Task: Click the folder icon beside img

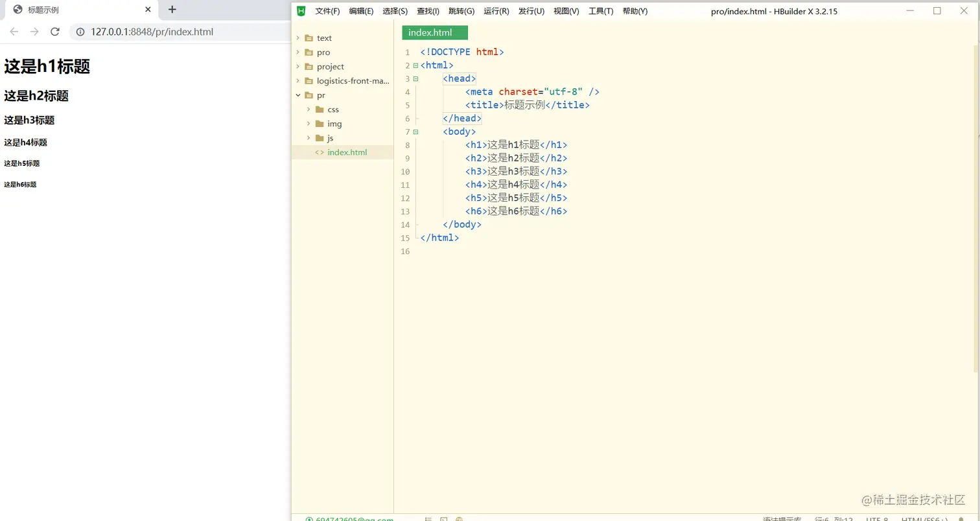Action: tap(320, 124)
